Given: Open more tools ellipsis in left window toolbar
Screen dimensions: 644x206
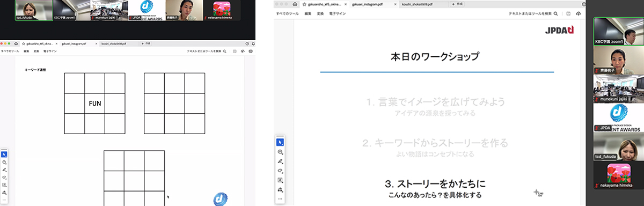Looking at the screenshot, I should (4, 200).
